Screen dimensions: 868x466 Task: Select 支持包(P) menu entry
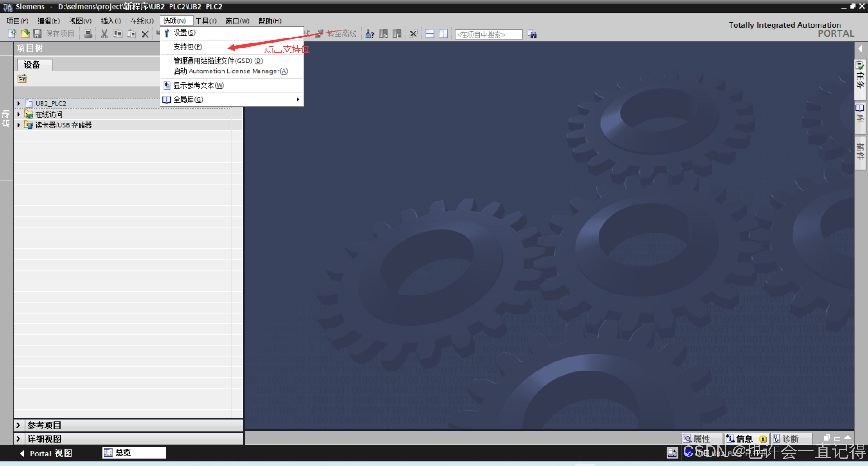[232, 47]
